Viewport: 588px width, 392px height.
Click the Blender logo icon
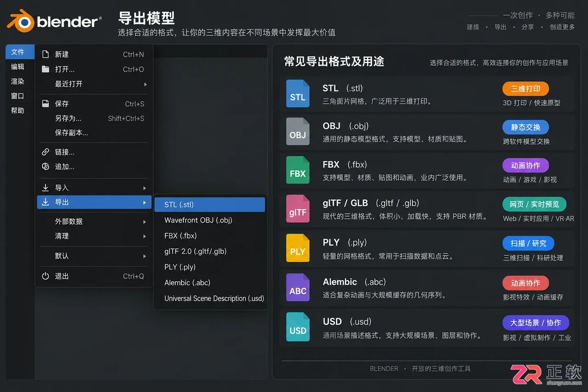(20, 21)
